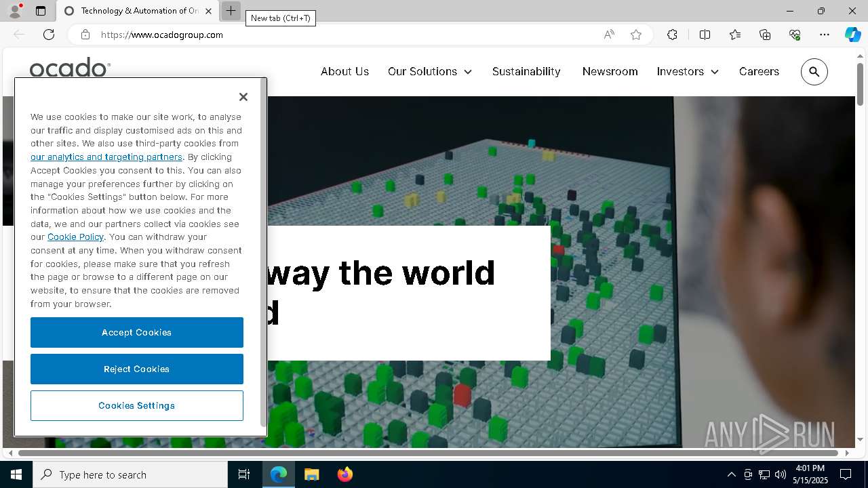Open File Explorer from the taskbar
This screenshot has width=868, height=488.
(x=311, y=474)
